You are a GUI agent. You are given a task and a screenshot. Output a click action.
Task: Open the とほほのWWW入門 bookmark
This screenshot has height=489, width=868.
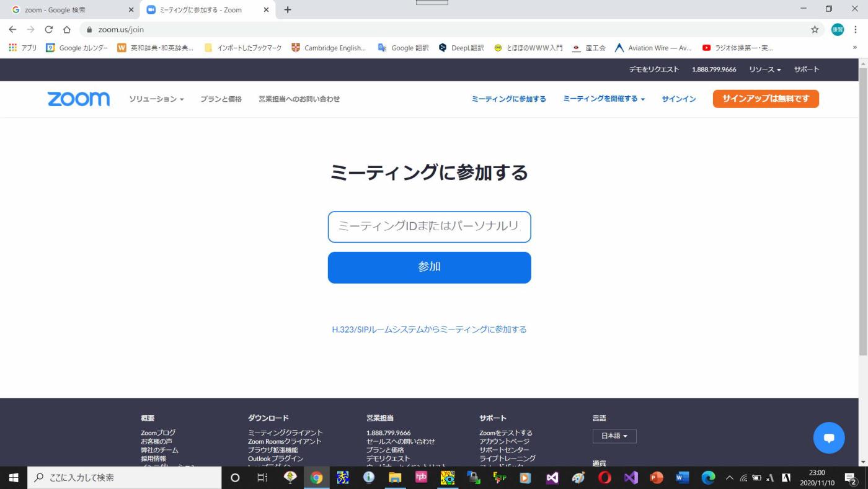528,48
